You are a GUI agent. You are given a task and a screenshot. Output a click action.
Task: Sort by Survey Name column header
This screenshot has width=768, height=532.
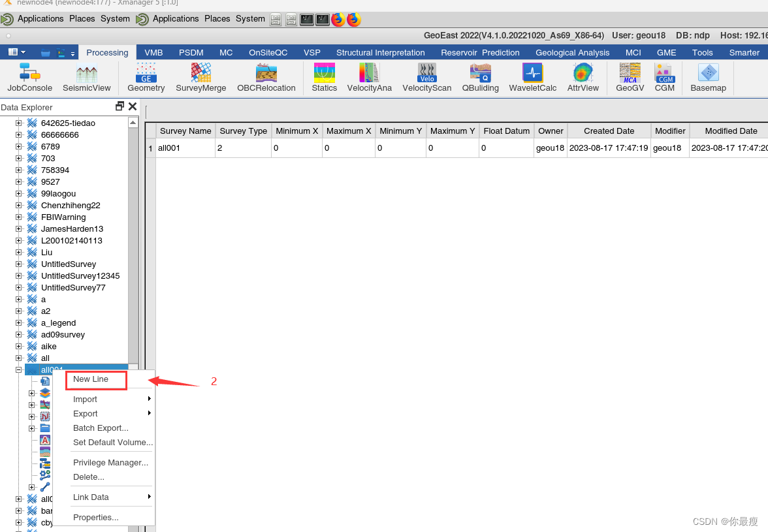185,131
